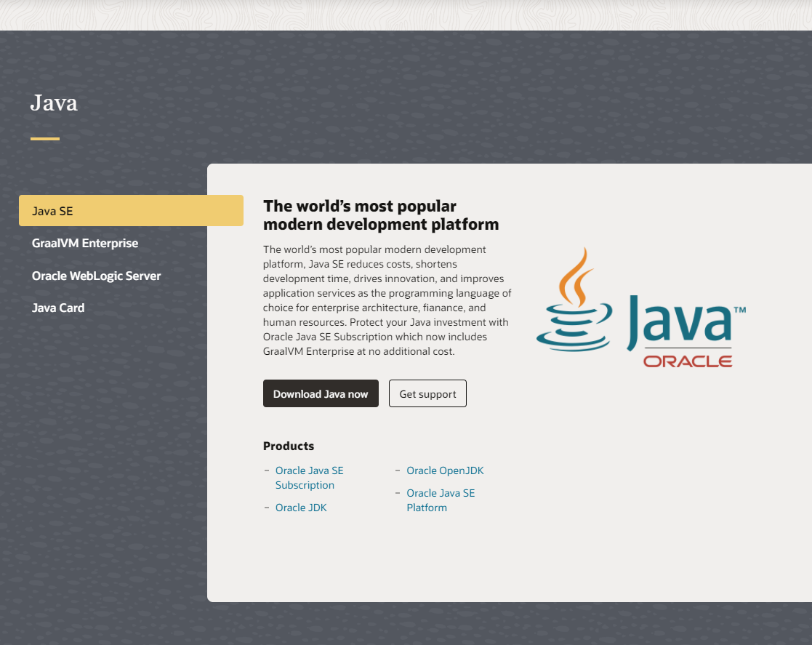Click the Java Oracle logo image

(x=641, y=308)
